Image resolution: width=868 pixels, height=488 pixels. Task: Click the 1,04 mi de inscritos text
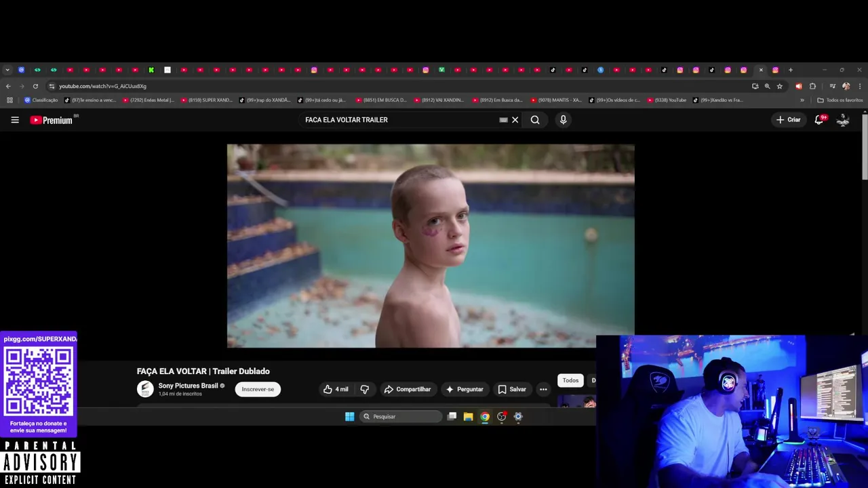click(x=180, y=394)
